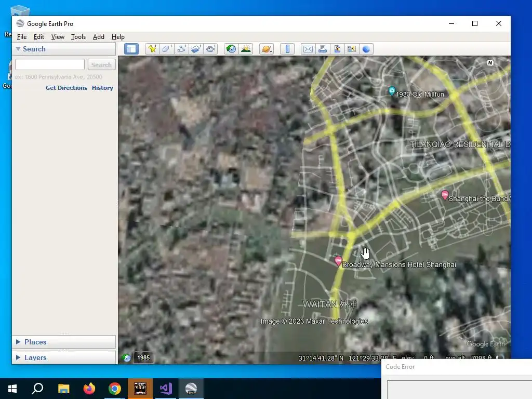Screen dimensions: 532x399
Task: Click the historical imagery clock in status bar
Action: 127,357
